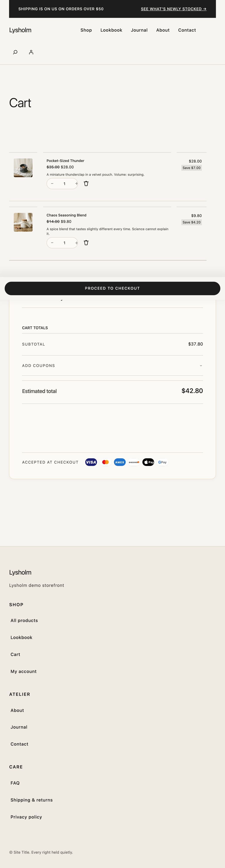Expand the Add Coupons section
Image resolution: width=225 pixels, height=868 pixels.
[x=38, y=366]
